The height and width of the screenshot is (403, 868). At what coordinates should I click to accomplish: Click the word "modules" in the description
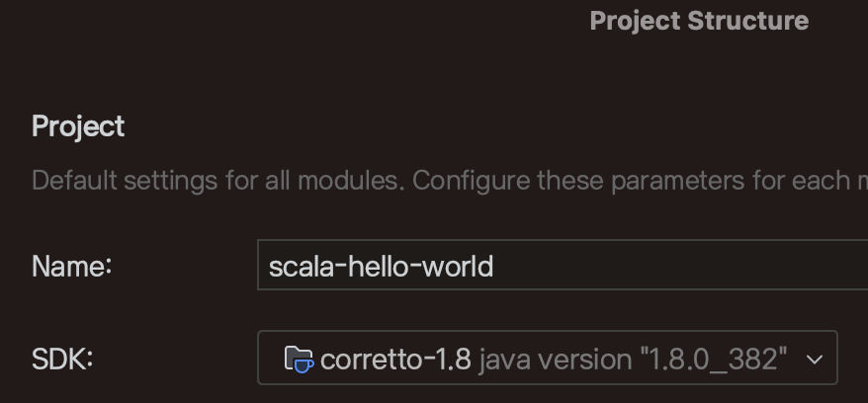coord(348,181)
